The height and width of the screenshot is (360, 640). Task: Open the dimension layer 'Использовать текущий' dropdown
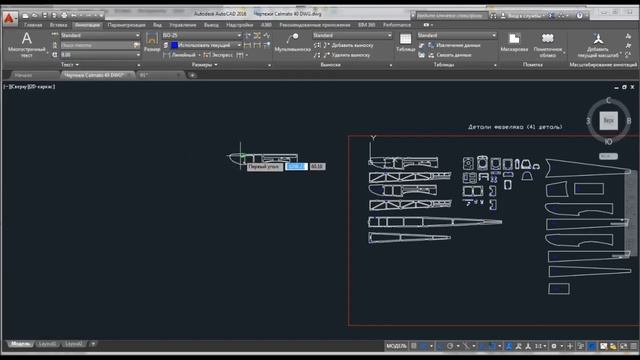pos(206,45)
